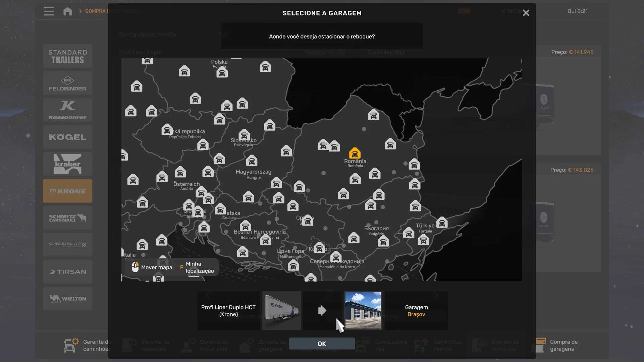
Task: Select the Wielton brand tab
Action: [x=67, y=299]
